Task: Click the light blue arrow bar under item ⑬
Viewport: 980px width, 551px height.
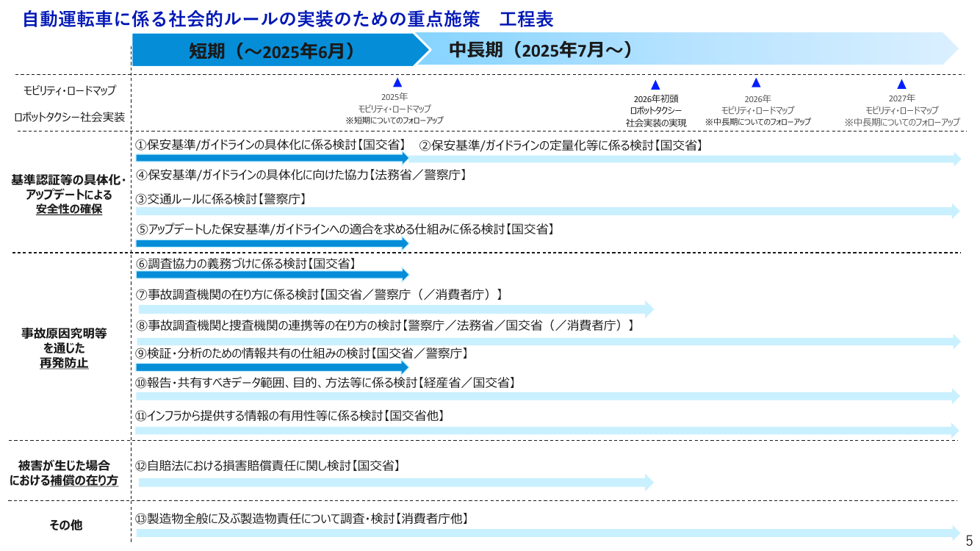Action: click(x=548, y=532)
